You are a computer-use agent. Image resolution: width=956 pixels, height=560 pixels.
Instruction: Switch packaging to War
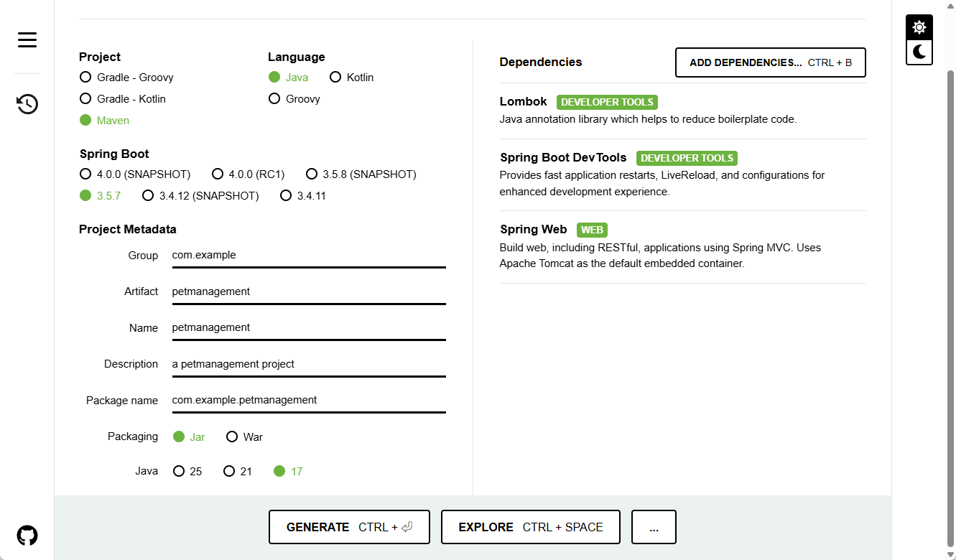point(231,437)
